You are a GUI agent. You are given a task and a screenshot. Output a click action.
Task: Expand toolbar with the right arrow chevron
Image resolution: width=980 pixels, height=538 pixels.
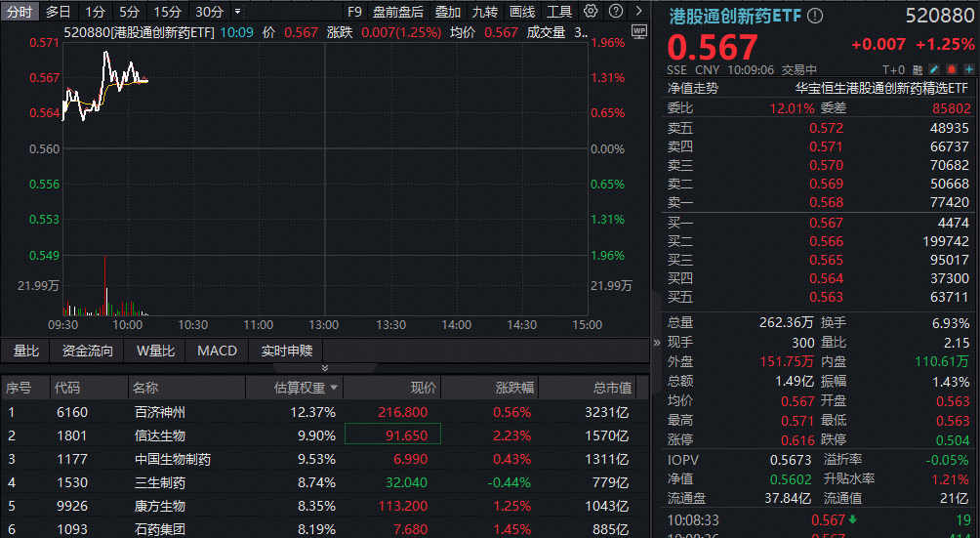pyautogui.click(x=636, y=12)
